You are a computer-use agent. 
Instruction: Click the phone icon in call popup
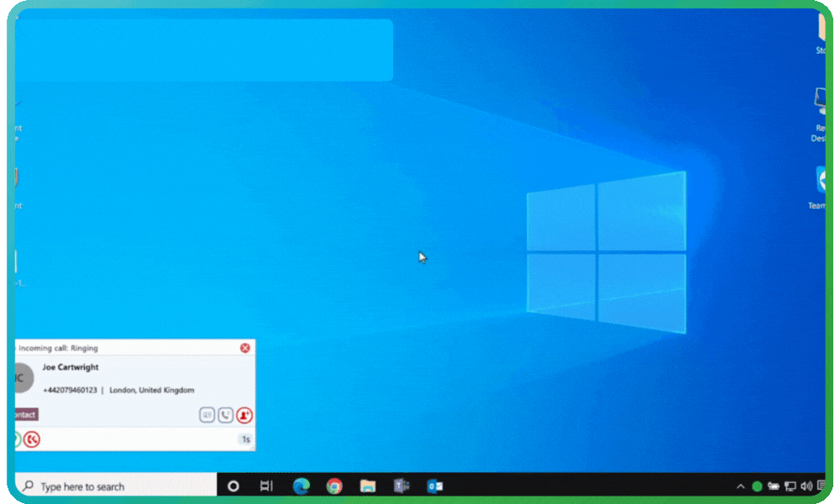226,415
